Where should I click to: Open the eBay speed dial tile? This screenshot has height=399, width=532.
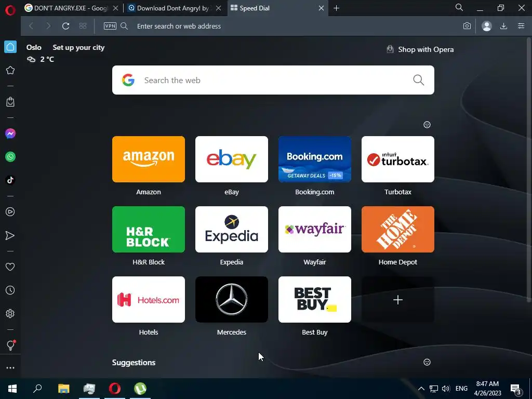232,159
